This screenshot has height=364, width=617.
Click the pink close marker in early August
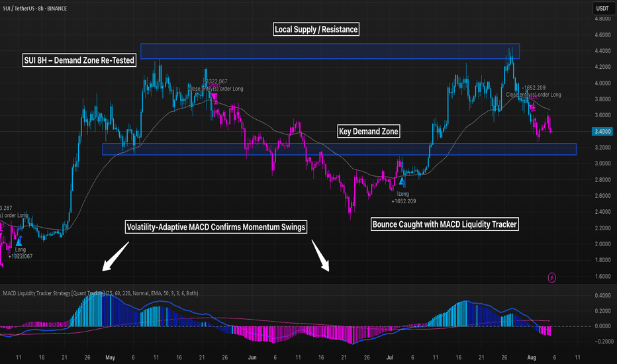pos(533,107)
